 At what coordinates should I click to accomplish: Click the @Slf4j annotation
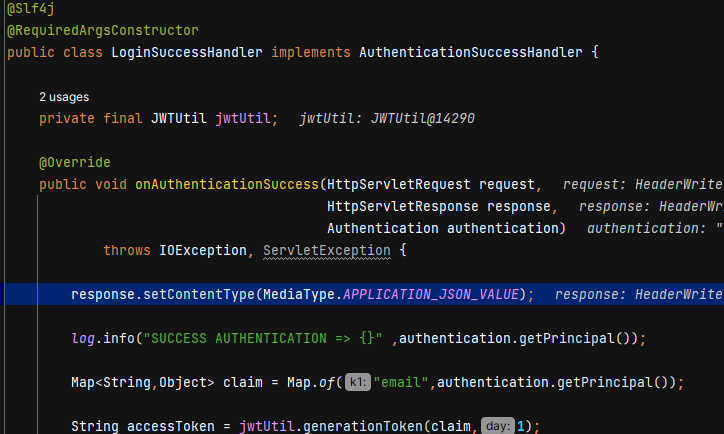click(x=31, y=8)
